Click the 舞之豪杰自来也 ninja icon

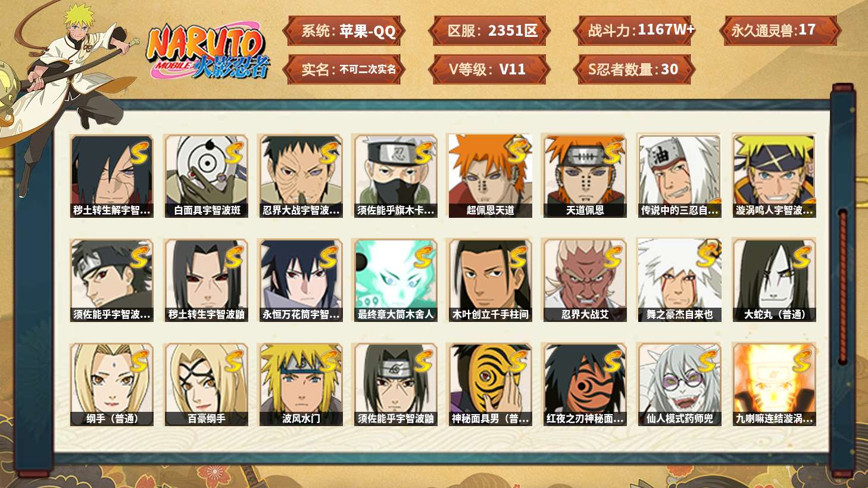click(x=679, y=280)
